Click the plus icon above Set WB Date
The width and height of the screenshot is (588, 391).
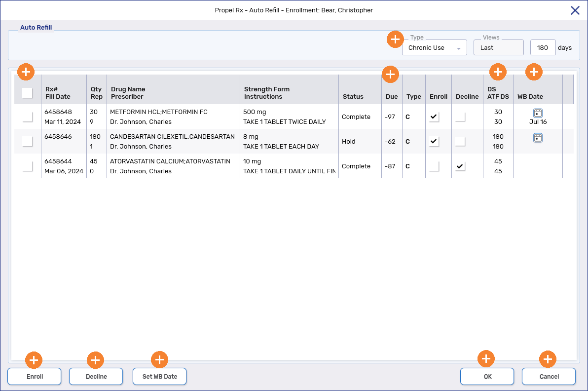click(159, 359)
